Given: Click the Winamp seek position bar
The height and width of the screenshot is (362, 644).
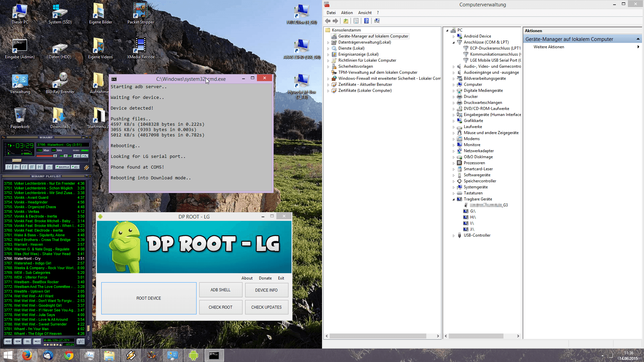Looking at the screenshot, I should [46, 161].
